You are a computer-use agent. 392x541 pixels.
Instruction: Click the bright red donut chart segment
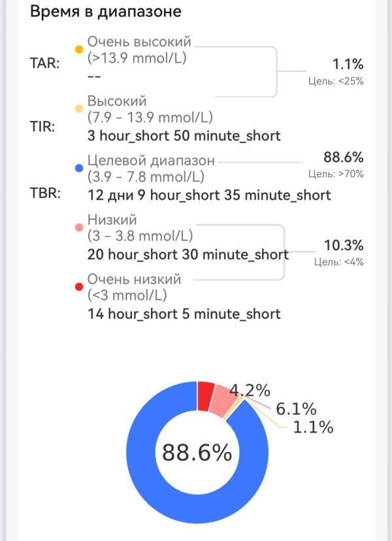coord(206,392)
